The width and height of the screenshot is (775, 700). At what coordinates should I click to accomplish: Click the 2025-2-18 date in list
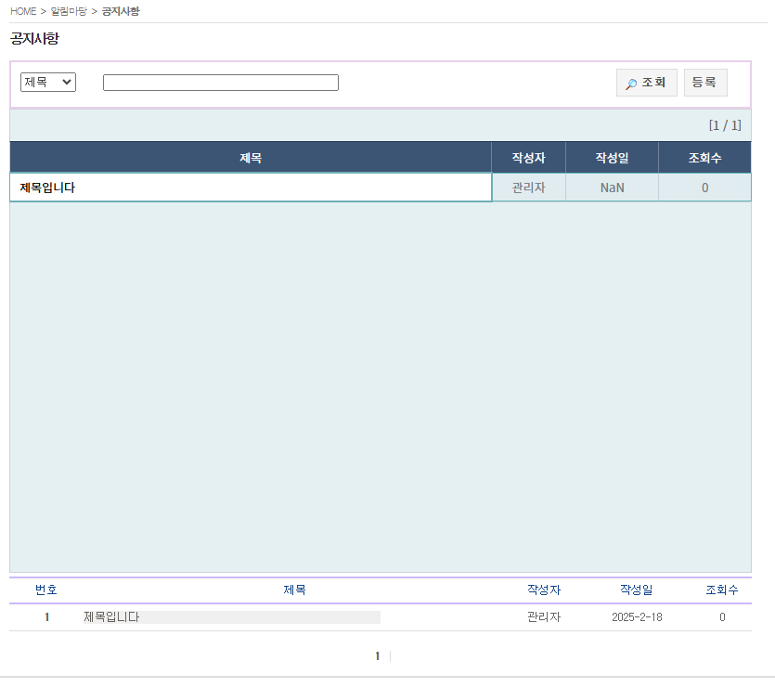tap(637, 617)
